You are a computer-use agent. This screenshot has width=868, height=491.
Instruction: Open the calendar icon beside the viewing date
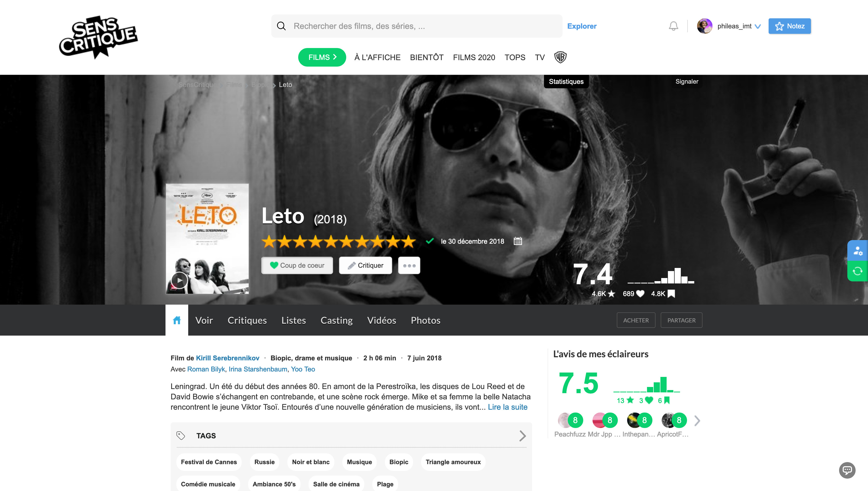(518, 241)
